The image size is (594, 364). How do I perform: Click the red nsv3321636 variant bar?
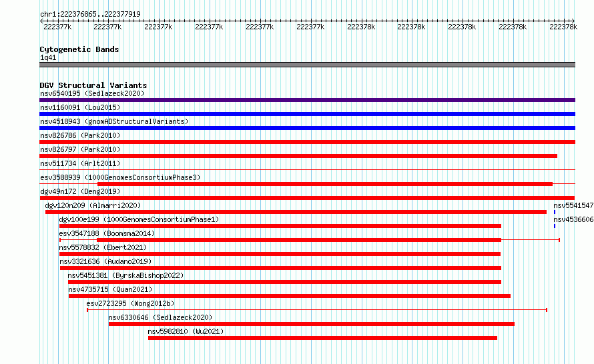tap(280, 268)
